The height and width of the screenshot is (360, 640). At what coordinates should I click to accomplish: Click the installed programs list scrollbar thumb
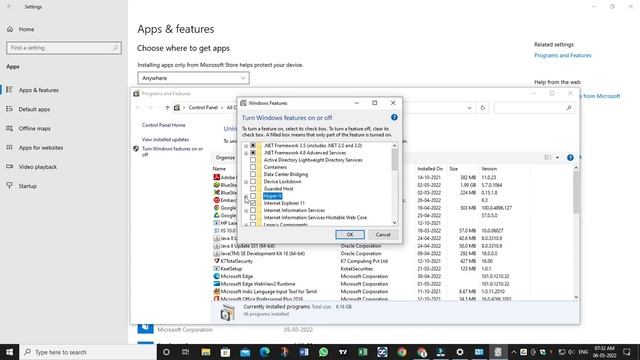pos(576,192)
